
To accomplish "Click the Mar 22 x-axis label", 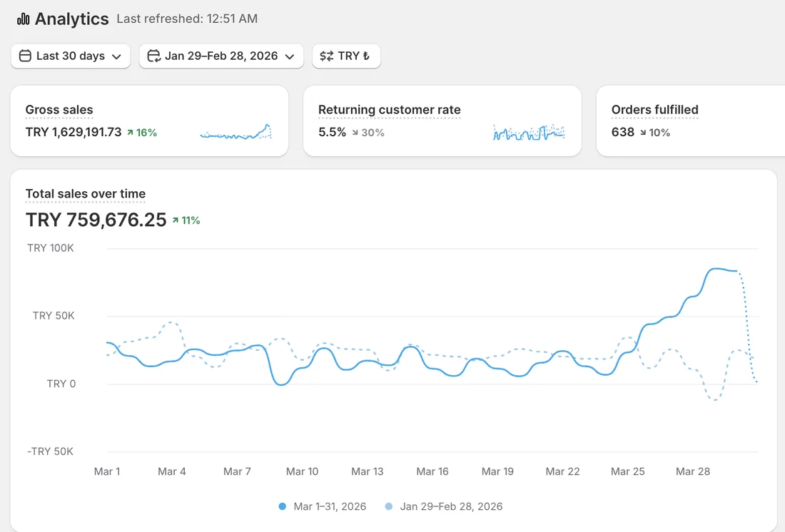I will click(563, 471).
